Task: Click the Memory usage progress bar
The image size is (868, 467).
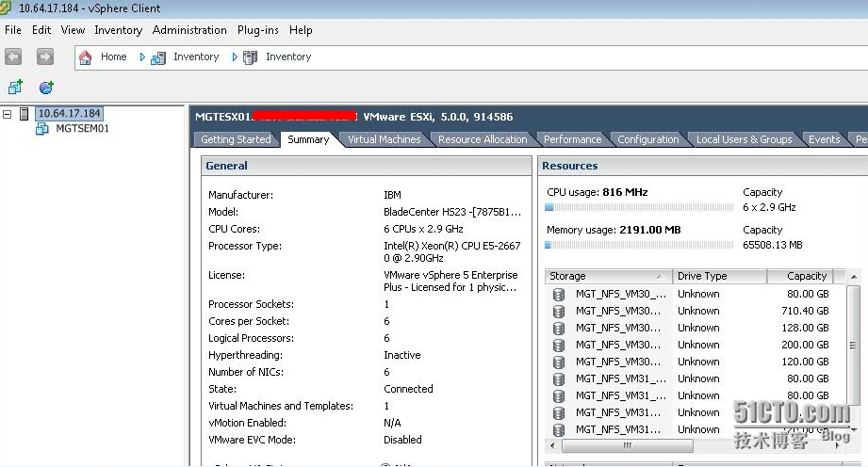Action: point(639,245)
